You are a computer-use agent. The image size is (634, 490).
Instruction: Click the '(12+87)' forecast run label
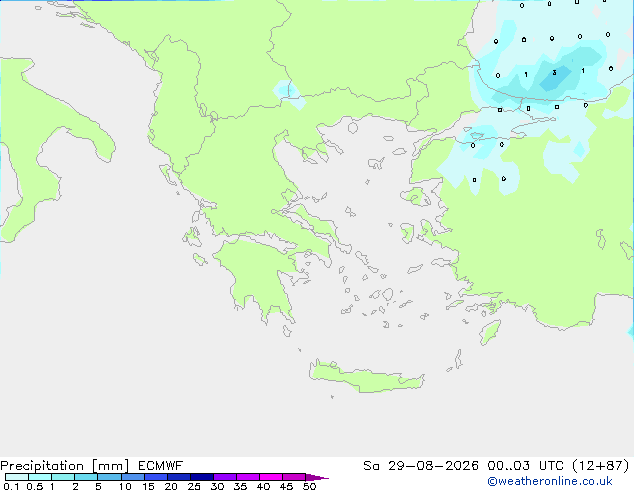(601, 466)
